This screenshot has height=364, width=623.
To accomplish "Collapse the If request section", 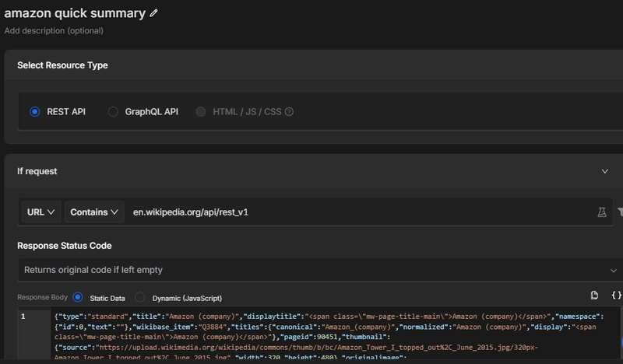I will 605,171.
